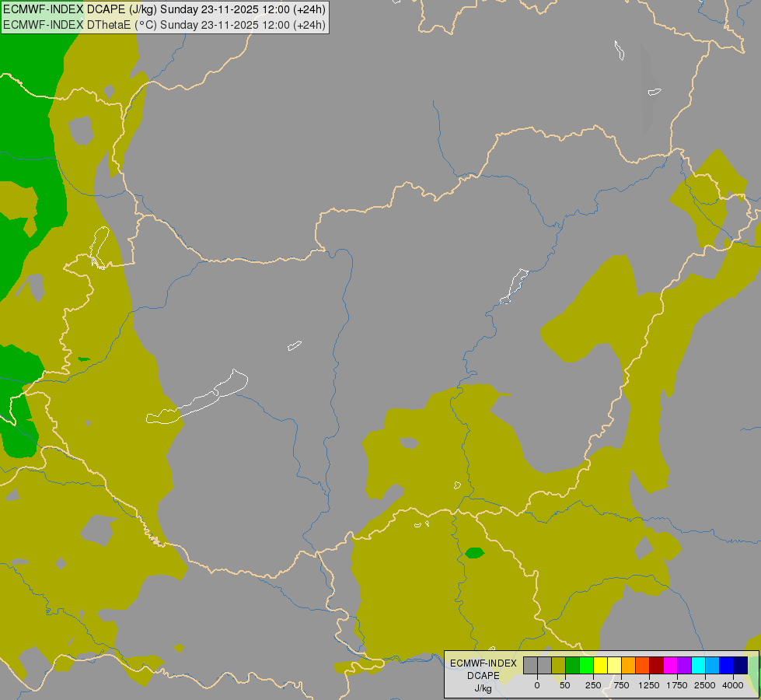
Task: Pick the olive legend swatch below 50
Action: [x=559, y=665]
